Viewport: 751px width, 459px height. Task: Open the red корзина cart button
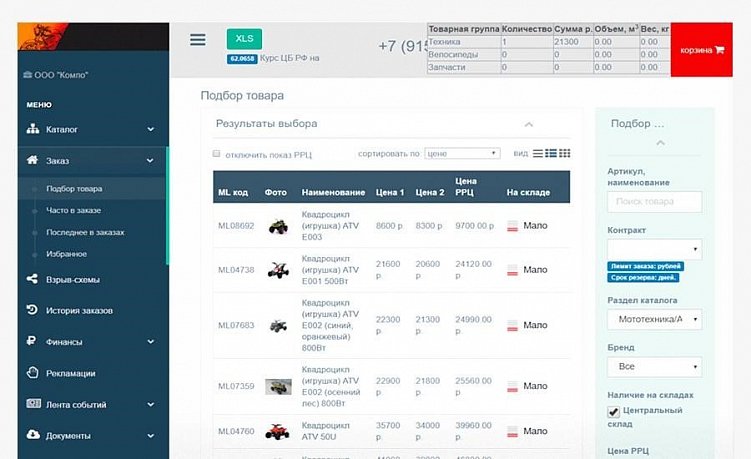pos(702,50)
